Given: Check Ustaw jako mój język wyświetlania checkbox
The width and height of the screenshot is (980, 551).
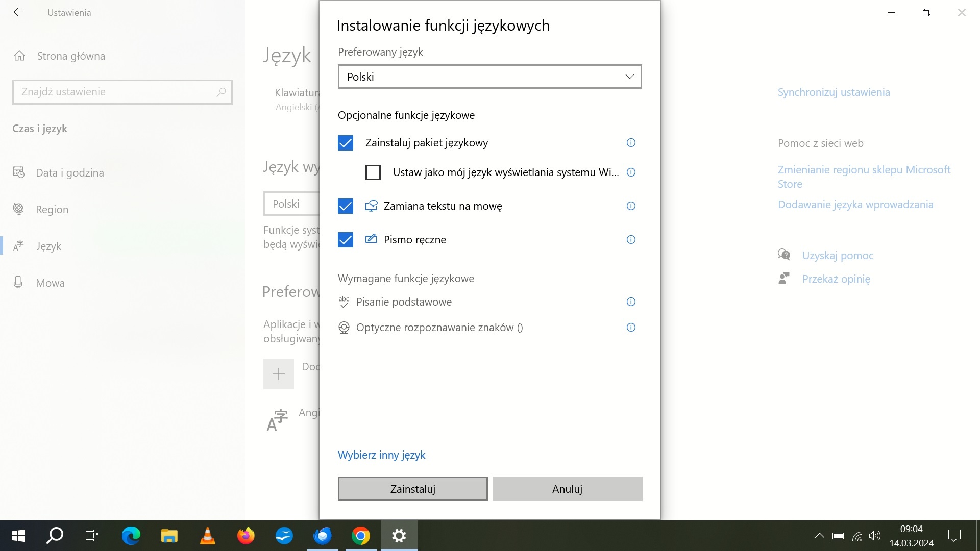Looking at the screenshot, I should (373, 172).
